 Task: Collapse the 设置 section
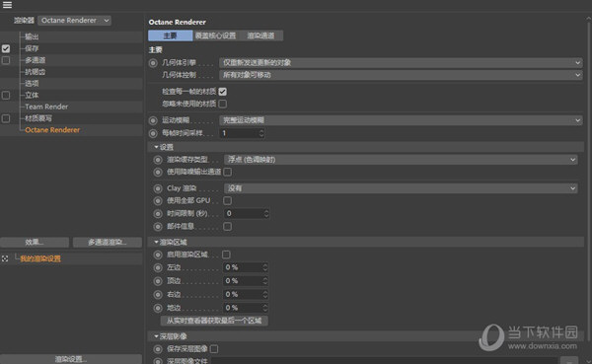[x=156, y=147]
